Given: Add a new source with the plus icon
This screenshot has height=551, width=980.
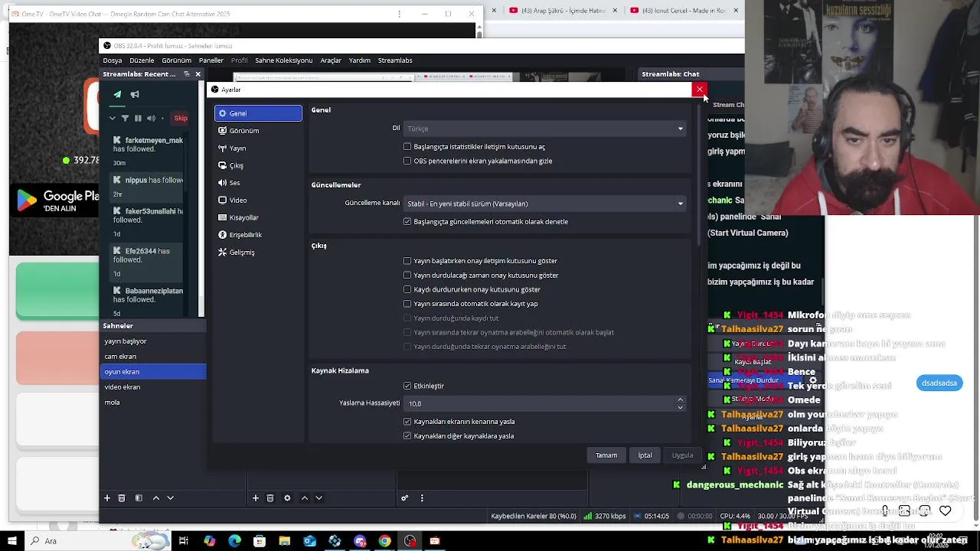Looking at the screenshot, I should pyautogui.click(x=256, y=498).
